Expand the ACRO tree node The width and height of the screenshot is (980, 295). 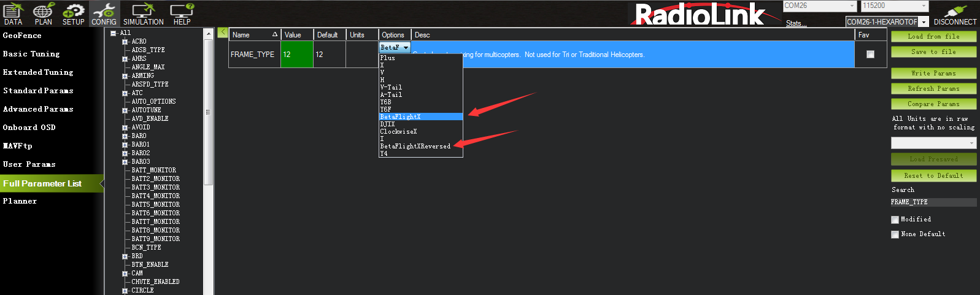tap(125, 42)
